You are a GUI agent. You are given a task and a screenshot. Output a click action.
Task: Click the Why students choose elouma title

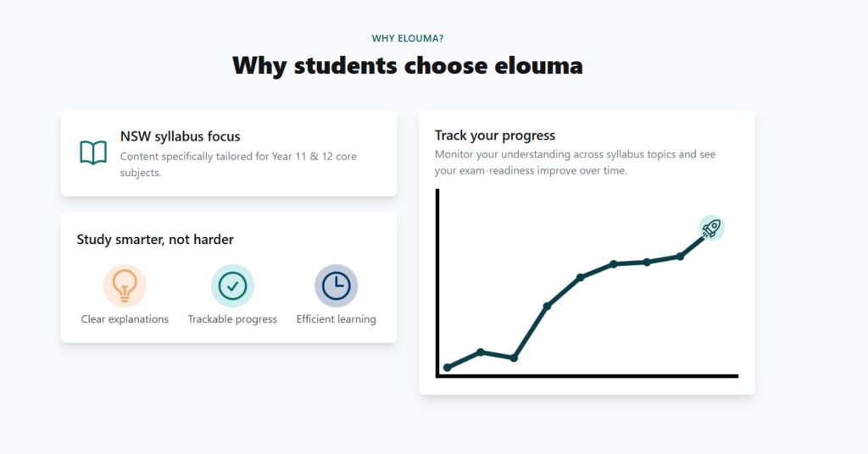click(408, 65)
